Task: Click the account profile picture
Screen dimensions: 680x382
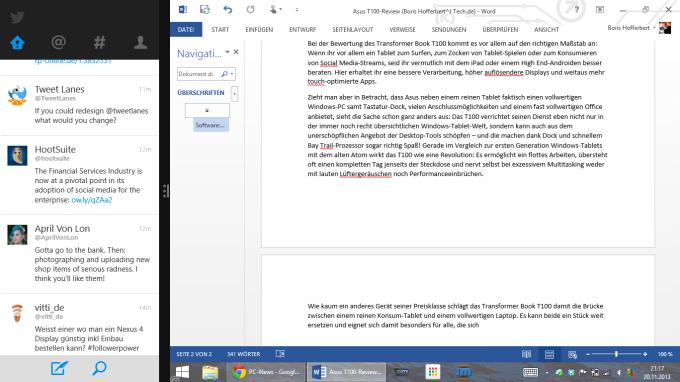Action: [x=665, y=28]
